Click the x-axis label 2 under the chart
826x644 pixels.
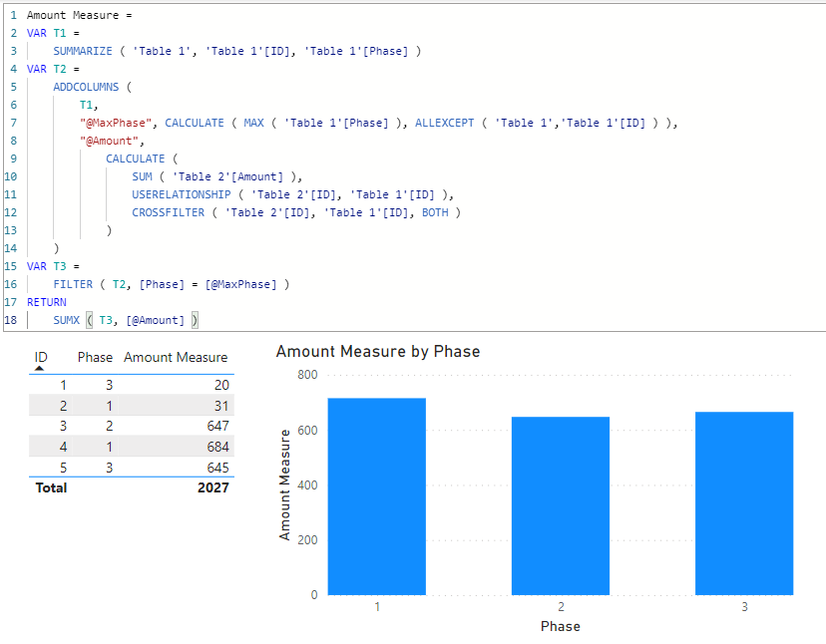561,606
